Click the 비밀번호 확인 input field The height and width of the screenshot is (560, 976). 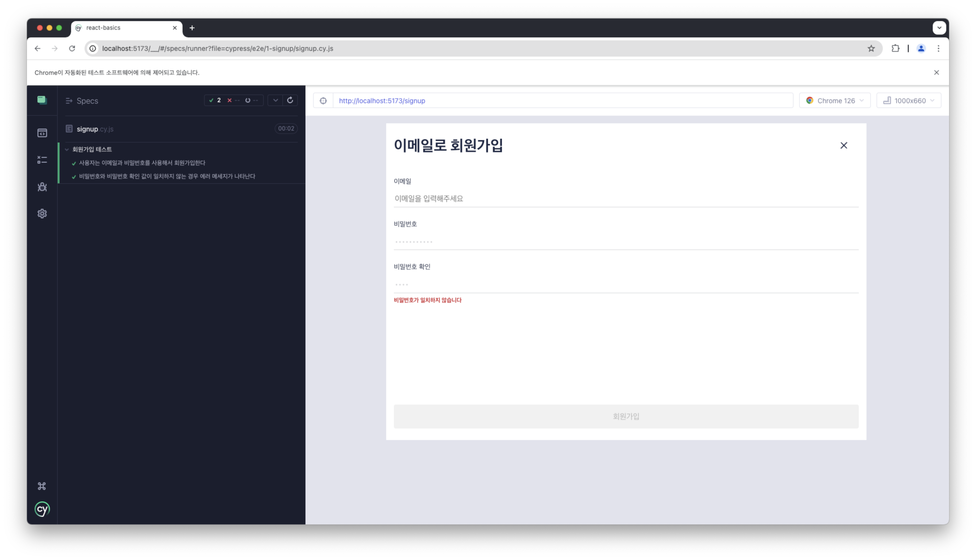click(x=626, y=284)
